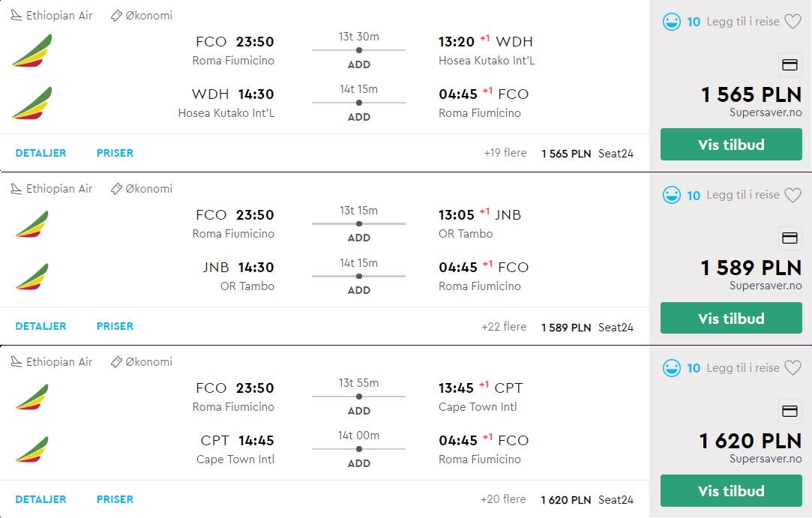Click the credit card icon above 1 620 PLN

pyautogui.click(x=790, y=412)
